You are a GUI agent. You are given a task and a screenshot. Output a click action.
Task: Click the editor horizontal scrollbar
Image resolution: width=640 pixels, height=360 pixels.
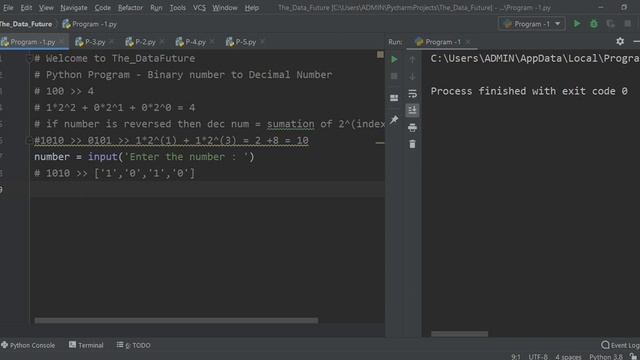[x=176, y=321]
